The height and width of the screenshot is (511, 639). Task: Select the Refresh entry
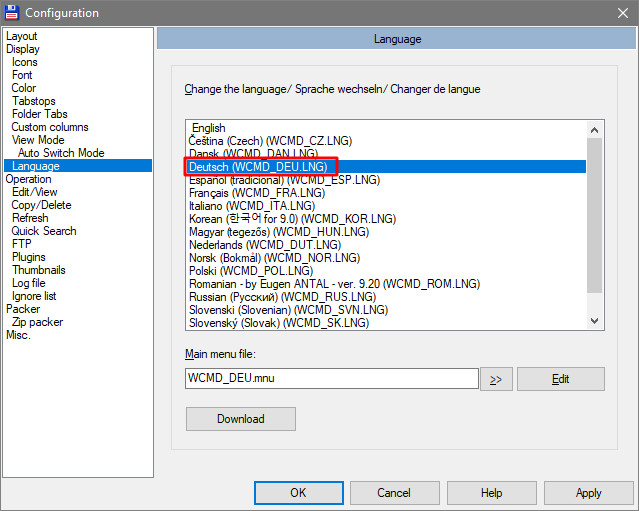(30, 218)
